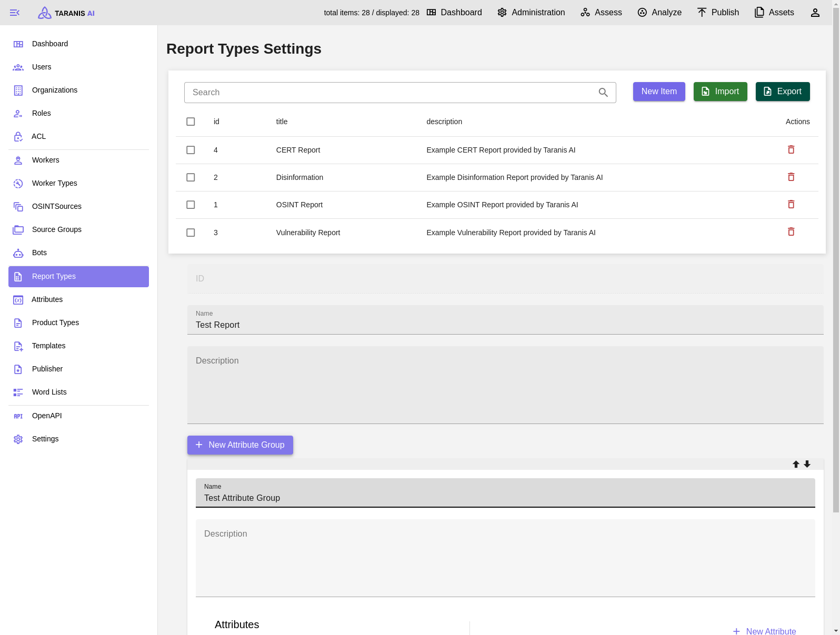The width and height of the screenshot is (840, 635).
Task: Click the Users sidebar icon
Action: [18, 67]
